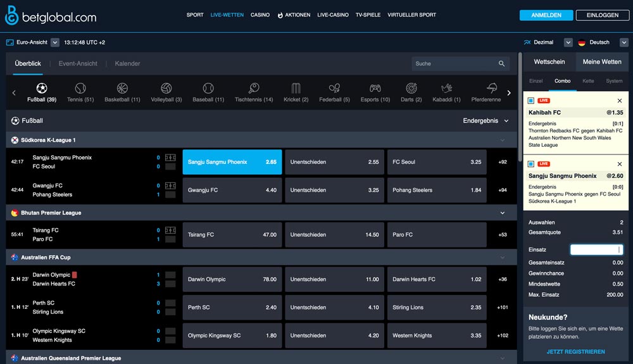633x364 pixels.
Task: Open the Euro-Ansicht dropdown
Action: pos(55,42)
